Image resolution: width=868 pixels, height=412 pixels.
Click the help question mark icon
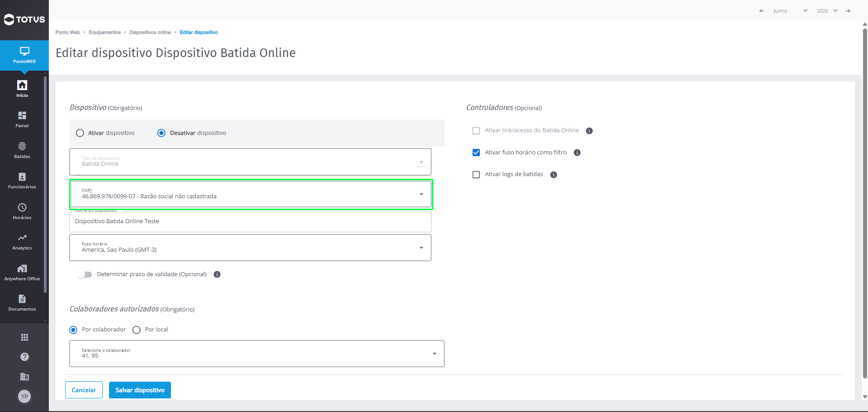(x=24, y=357)
